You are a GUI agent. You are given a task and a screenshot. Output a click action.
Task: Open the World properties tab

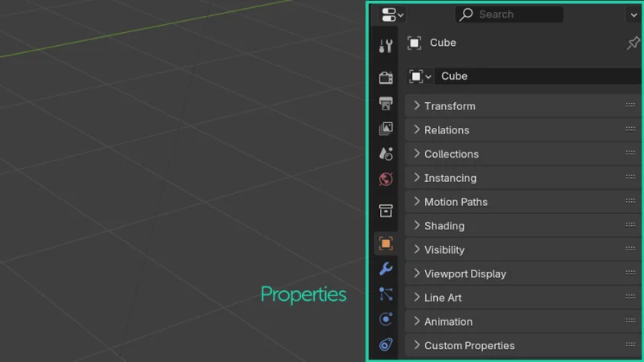[386, 179]
